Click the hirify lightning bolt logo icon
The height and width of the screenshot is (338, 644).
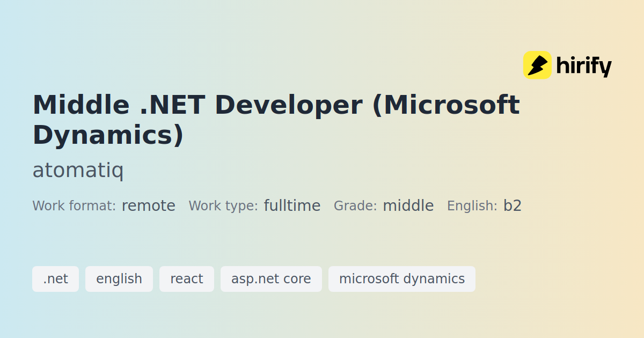[x=537, y=65]
